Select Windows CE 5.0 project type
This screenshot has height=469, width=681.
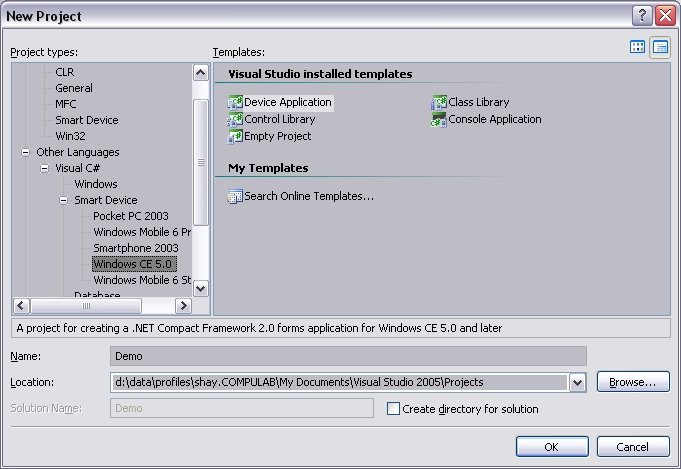(134, 264)
